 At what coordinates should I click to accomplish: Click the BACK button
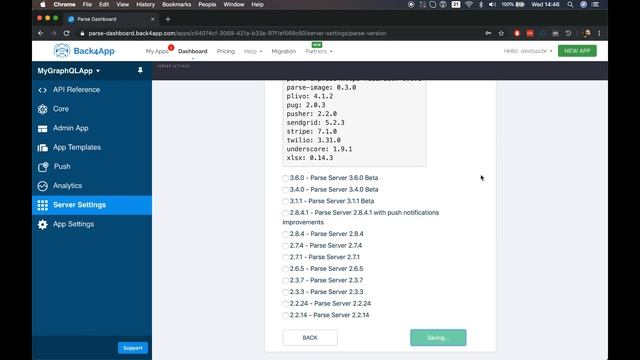click(x=310, y=338)
